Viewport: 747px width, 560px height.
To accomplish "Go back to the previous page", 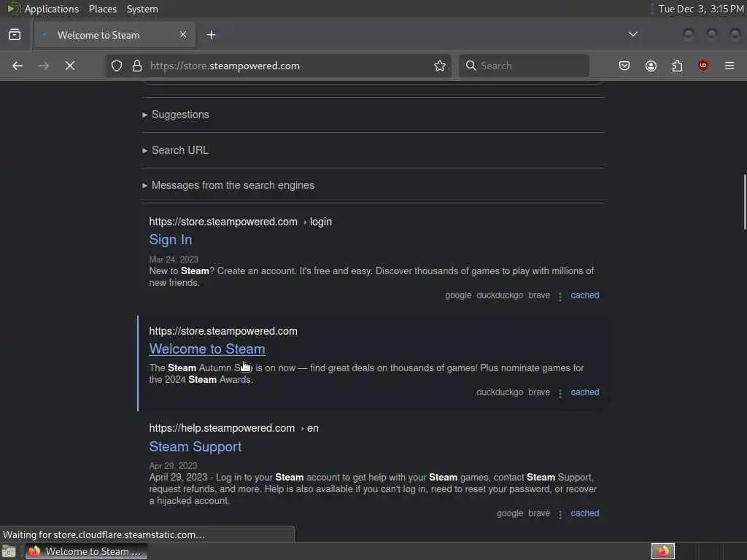I will (x=18, y=66).
